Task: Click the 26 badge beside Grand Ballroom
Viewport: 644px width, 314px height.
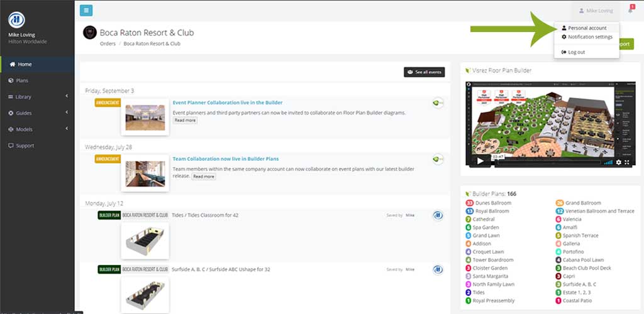Action: pos(559,203)
